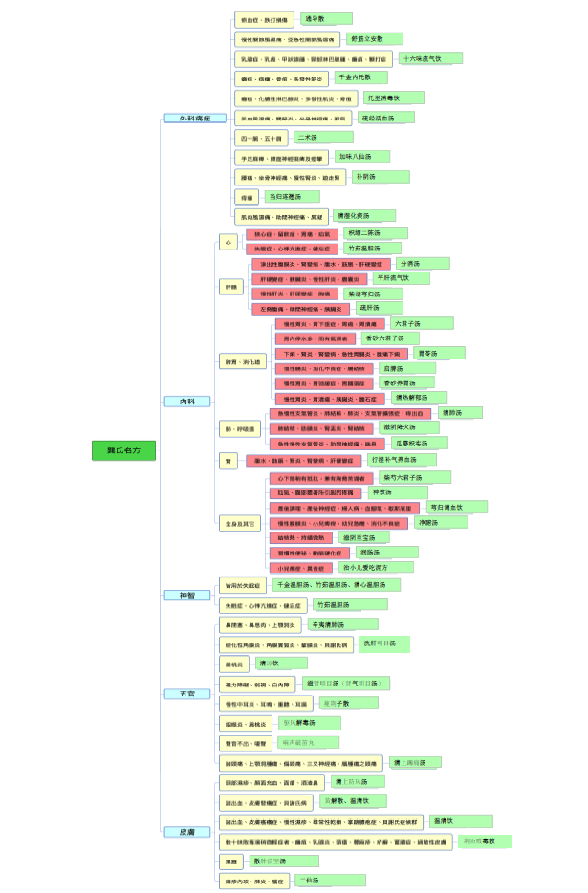The height and width of the screenshot is (893, 588).
Task: Click the 清热解郁汤 formula node
Action: pyautogui.click(x=419, y=398)
